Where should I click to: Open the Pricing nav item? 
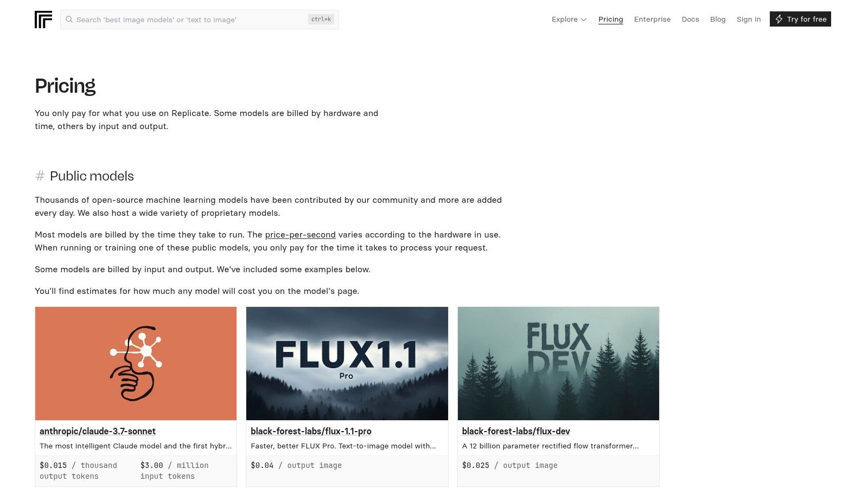(610, 19)
